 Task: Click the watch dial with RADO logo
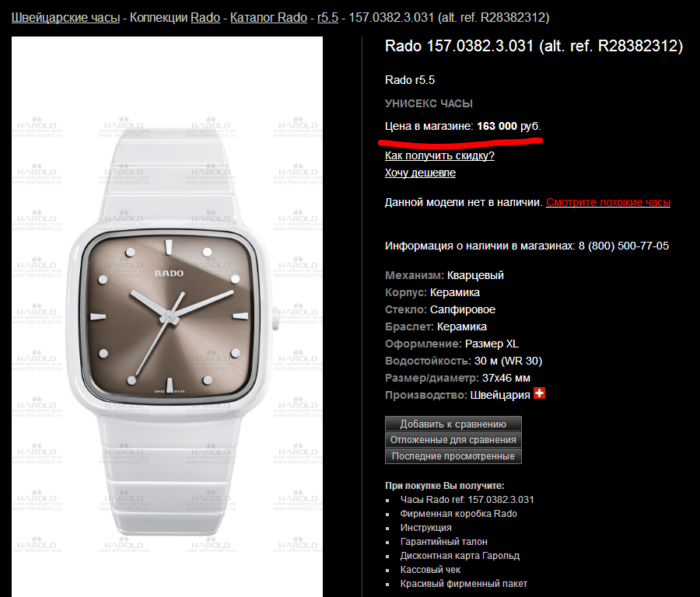pos(170,317)
